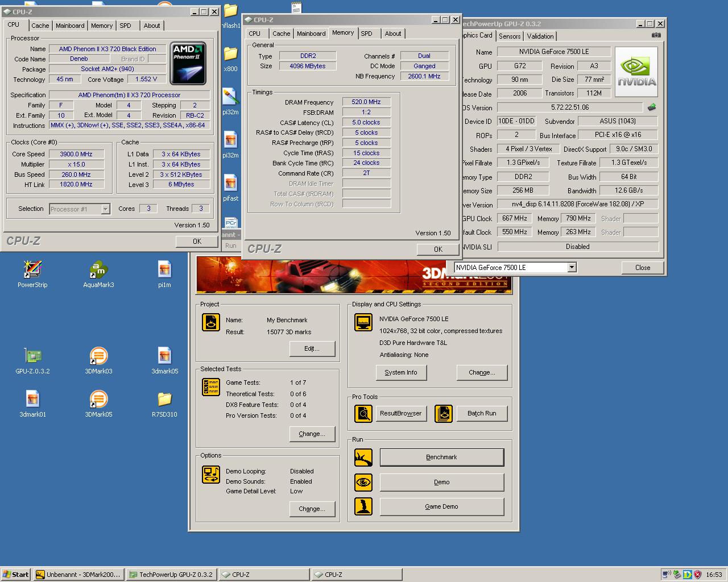This screenshot has height=582, width=728.
Task: Click the Project edit icon in 3DMark
Action: click(211, 322)
